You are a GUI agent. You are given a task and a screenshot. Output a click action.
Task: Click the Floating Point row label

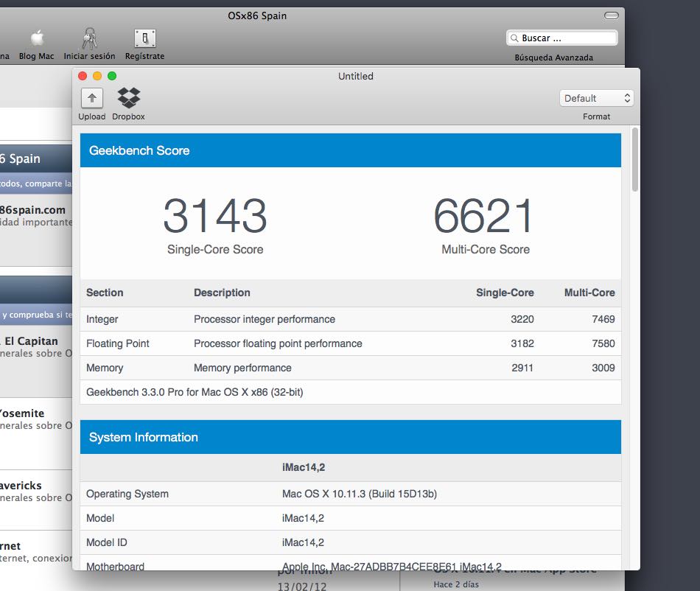point(118,343)
